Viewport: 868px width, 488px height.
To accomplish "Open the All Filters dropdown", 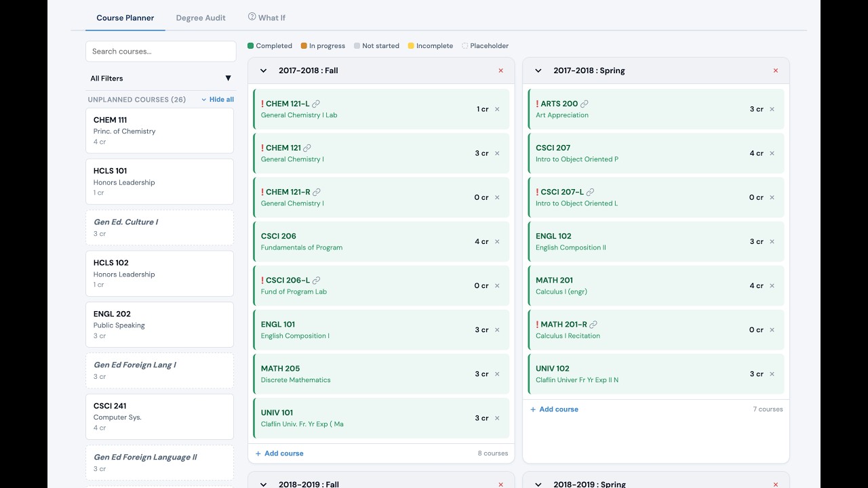I will coord(161,79).
